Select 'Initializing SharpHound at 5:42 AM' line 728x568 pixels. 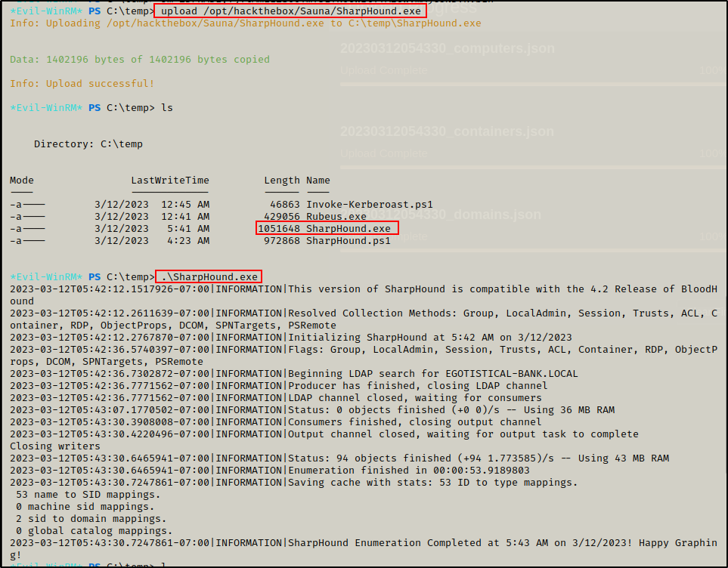(290, 338)
